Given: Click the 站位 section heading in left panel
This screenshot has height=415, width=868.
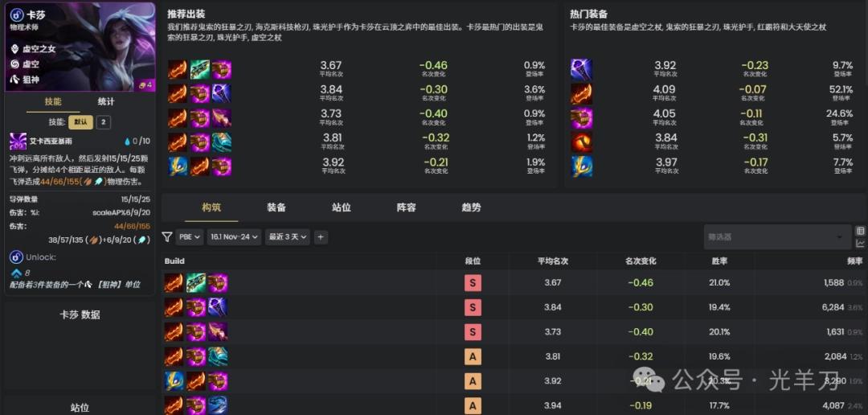Looking at the screenshot, I should (x=80, y=407).
